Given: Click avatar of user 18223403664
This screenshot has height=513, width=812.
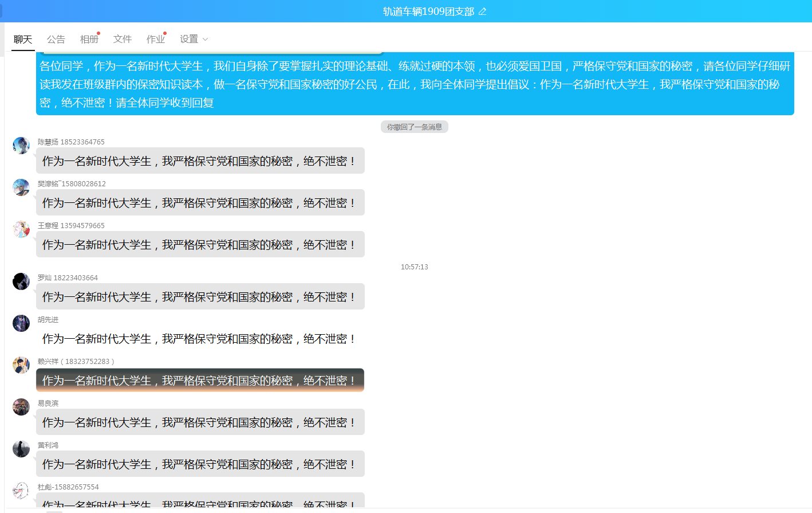Looking at the screenshot, I should (21, 281).
